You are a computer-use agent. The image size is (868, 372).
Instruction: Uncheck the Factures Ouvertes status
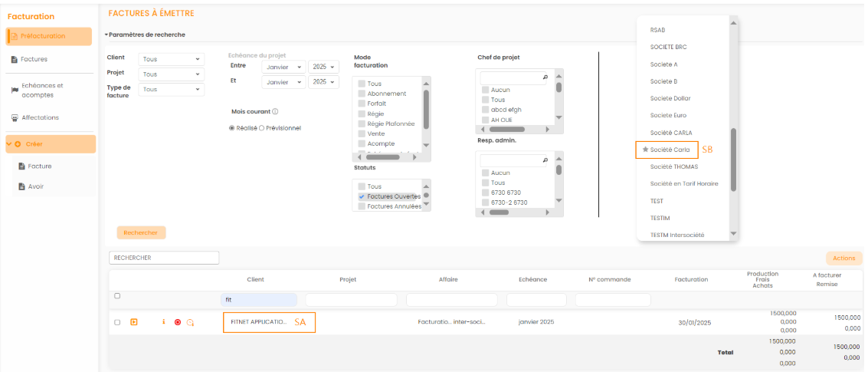tap(361, 196)
